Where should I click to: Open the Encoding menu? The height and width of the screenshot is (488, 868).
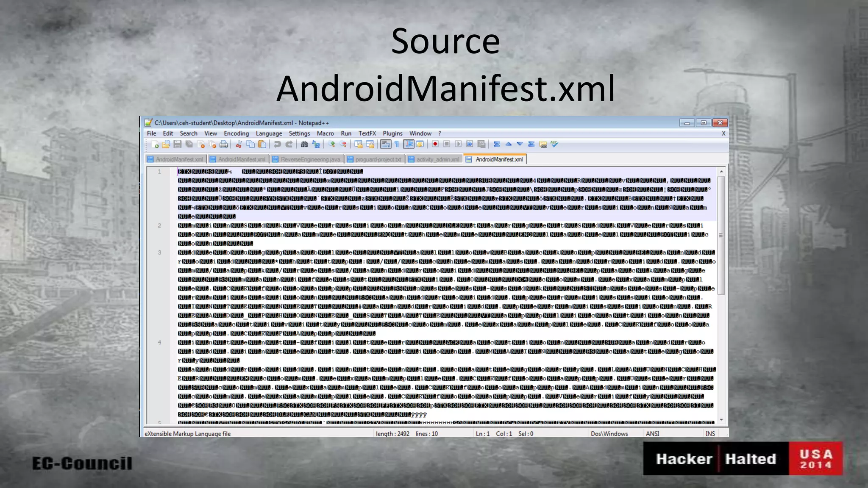point(236,133)
